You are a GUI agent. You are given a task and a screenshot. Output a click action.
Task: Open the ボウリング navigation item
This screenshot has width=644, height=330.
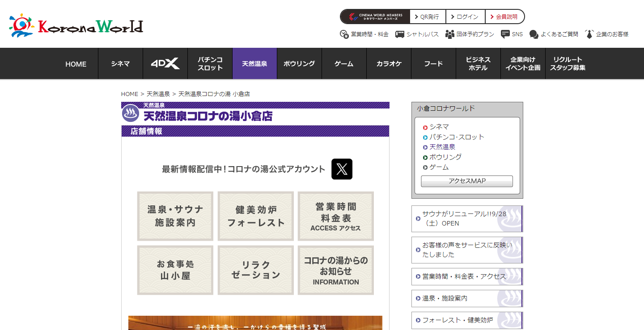tap(299, 63)
